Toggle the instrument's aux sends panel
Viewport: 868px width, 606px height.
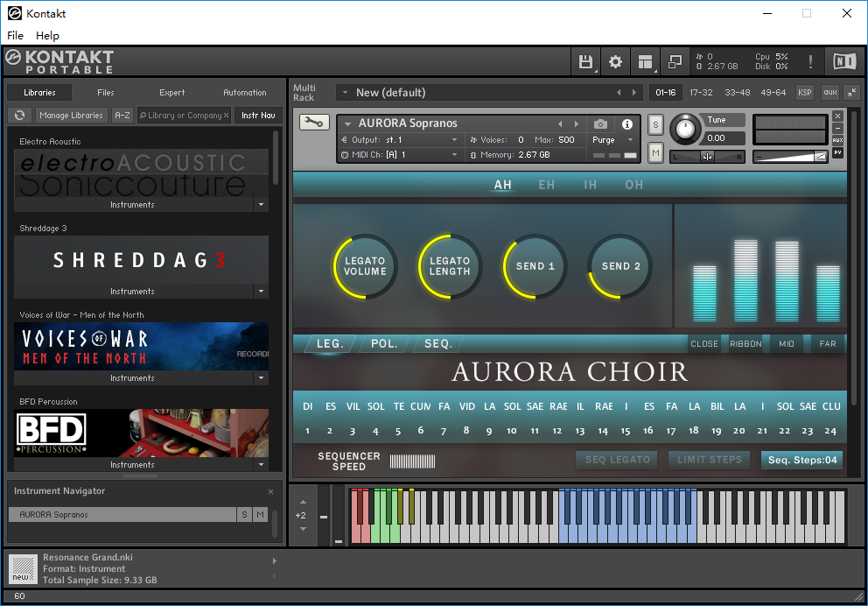coord(837,140)
